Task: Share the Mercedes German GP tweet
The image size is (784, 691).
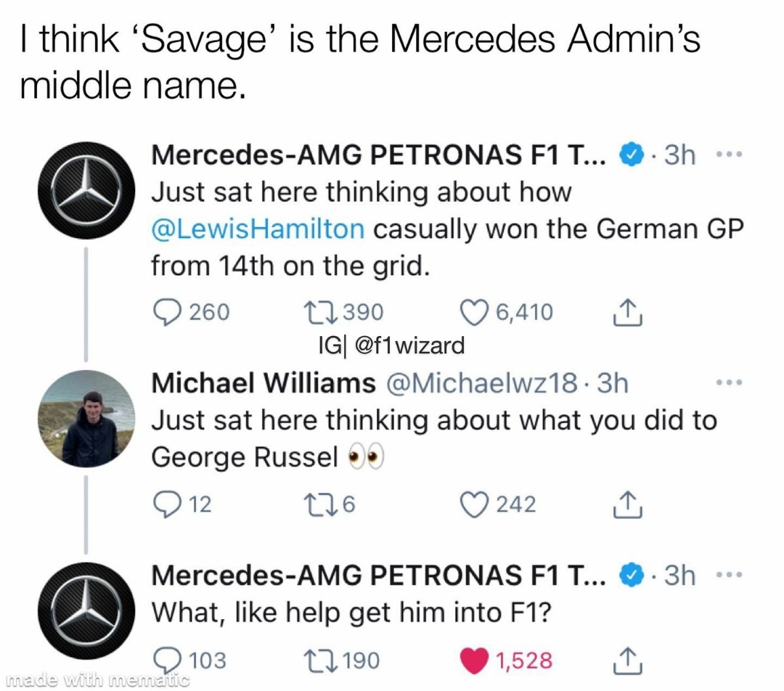Action: click(x=626, y=311)
